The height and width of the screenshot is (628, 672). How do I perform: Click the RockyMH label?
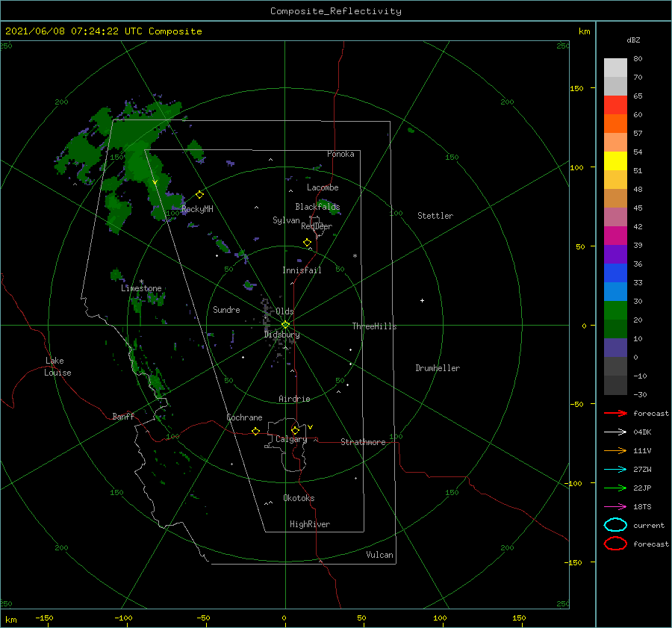[x=197, y=209]
